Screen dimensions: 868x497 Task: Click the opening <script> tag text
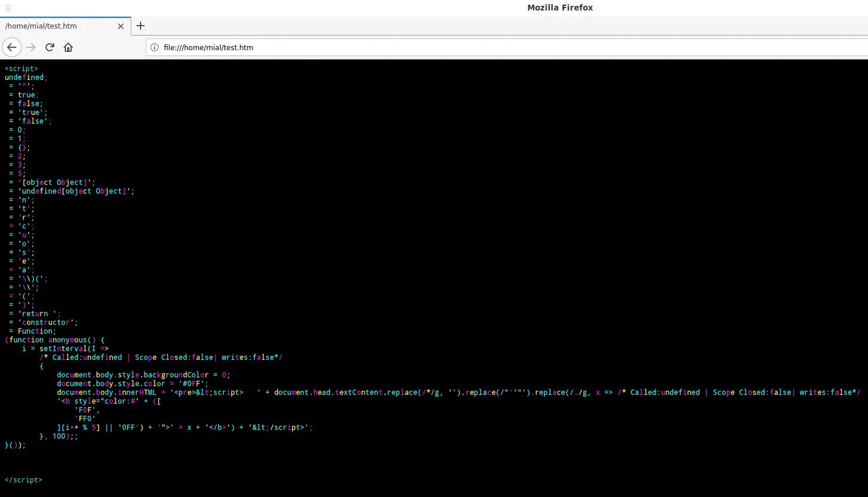(x=22, y=69)
